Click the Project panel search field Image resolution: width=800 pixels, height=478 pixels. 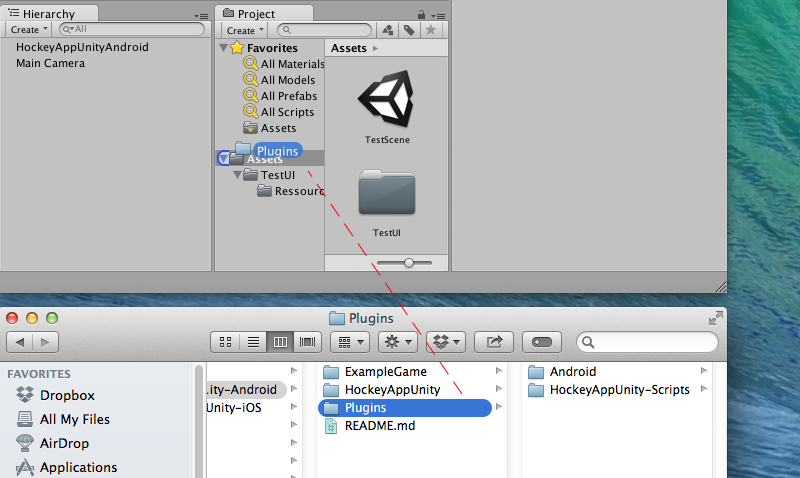(324, 30)
